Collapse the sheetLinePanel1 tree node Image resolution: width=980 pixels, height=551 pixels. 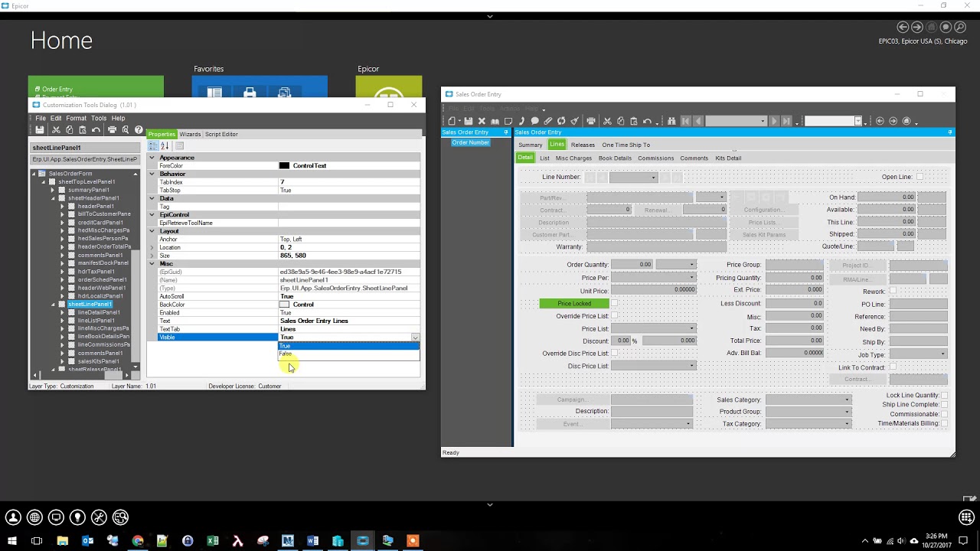click(53, 304)
